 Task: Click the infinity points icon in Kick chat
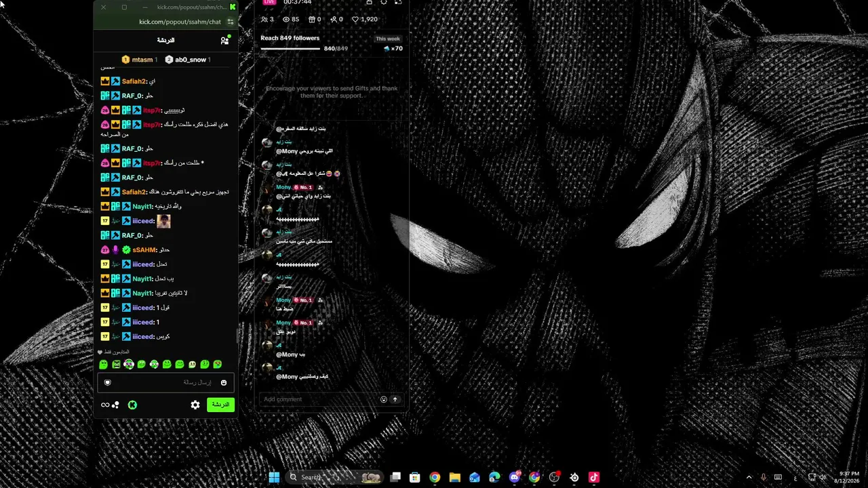[x=105, y=405]
